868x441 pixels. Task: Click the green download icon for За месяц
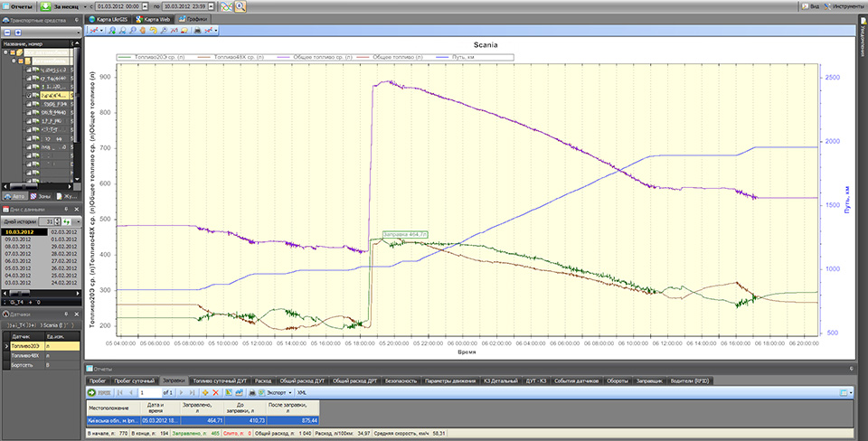point(45,6)
